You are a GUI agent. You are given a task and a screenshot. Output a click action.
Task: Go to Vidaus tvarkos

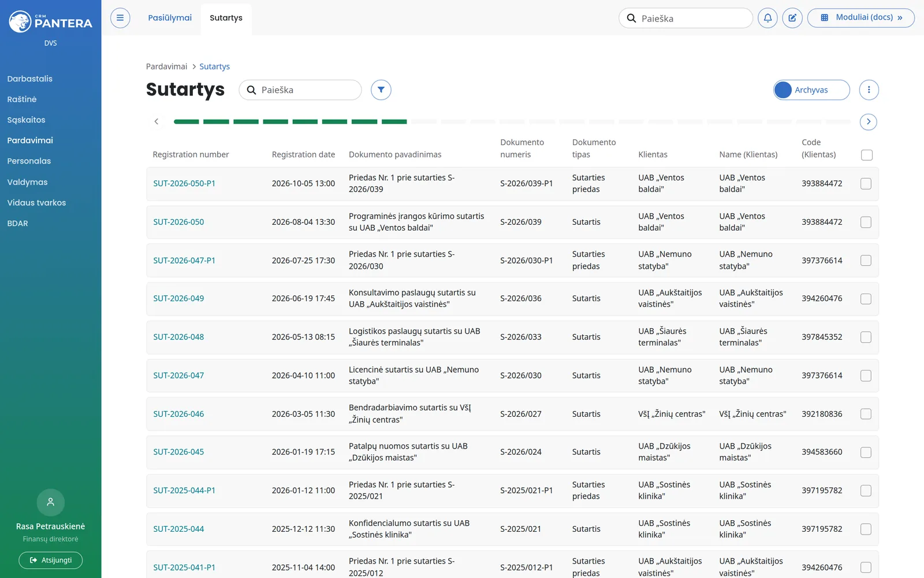click(36, 203)
